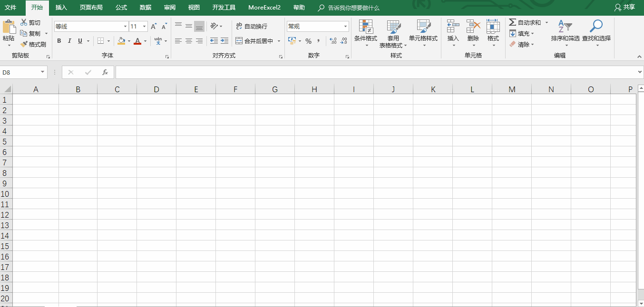The image size is (644, 307).
Task: Toggle middle vertical alignment
Action: point(189,26)
